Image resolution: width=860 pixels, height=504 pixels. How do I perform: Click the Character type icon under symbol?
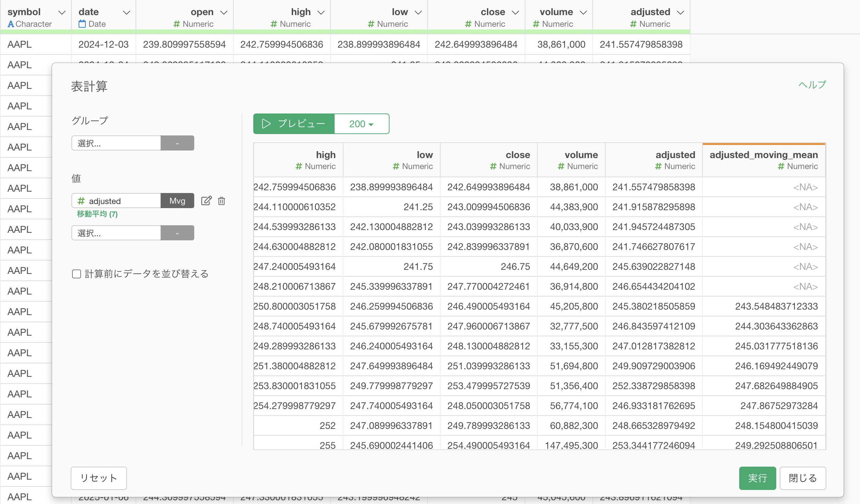point(11,24)
